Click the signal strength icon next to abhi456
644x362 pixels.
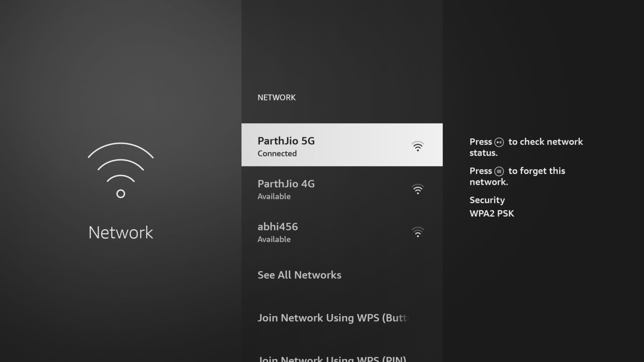(x=418, y=232)
